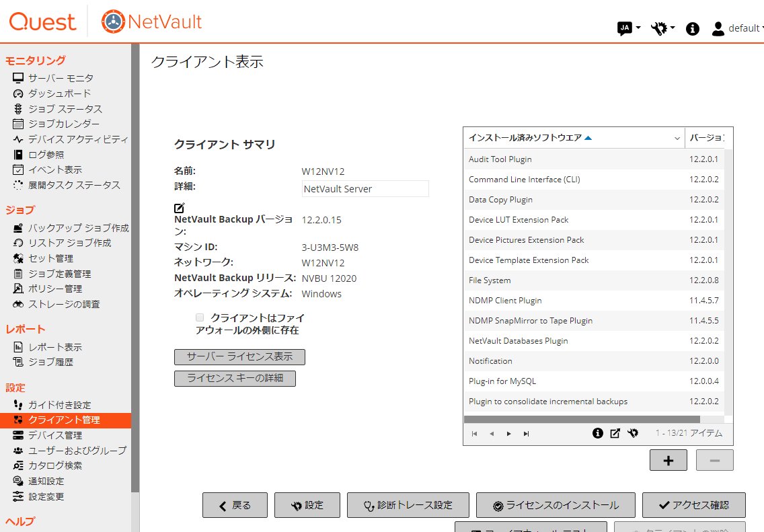The image size is (764, 532).
Task: Open the wrench and gear settings menu
Action: click(x=662, y=28)
